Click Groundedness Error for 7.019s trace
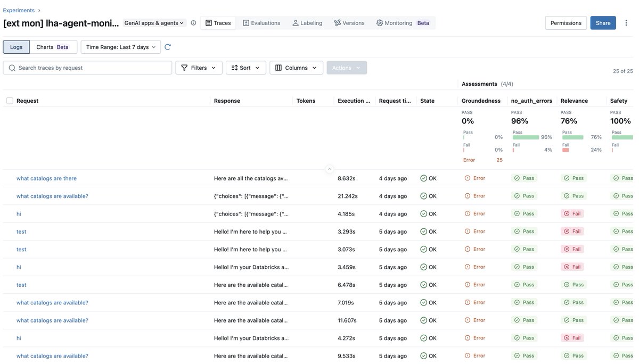Screen dimensions: 639x364 pyautogui.click(x=475, y=302)
